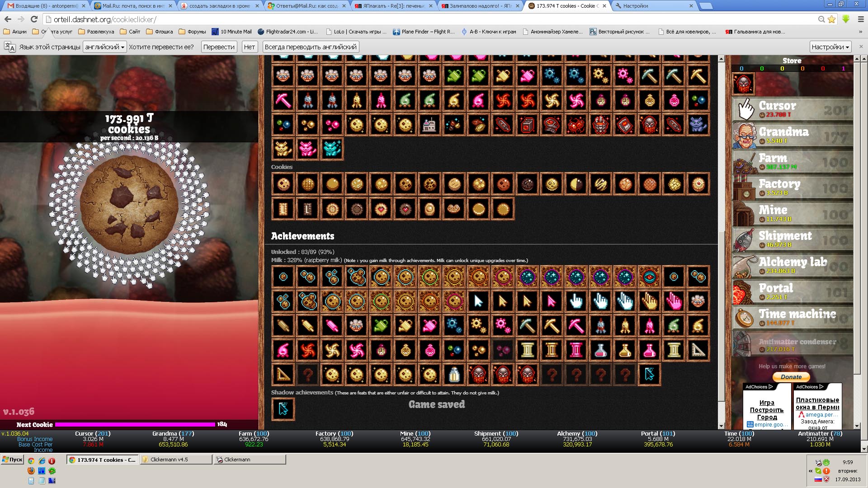
Task: Click the zebra-striped cookie icon
Action: [x=601, y=184]
